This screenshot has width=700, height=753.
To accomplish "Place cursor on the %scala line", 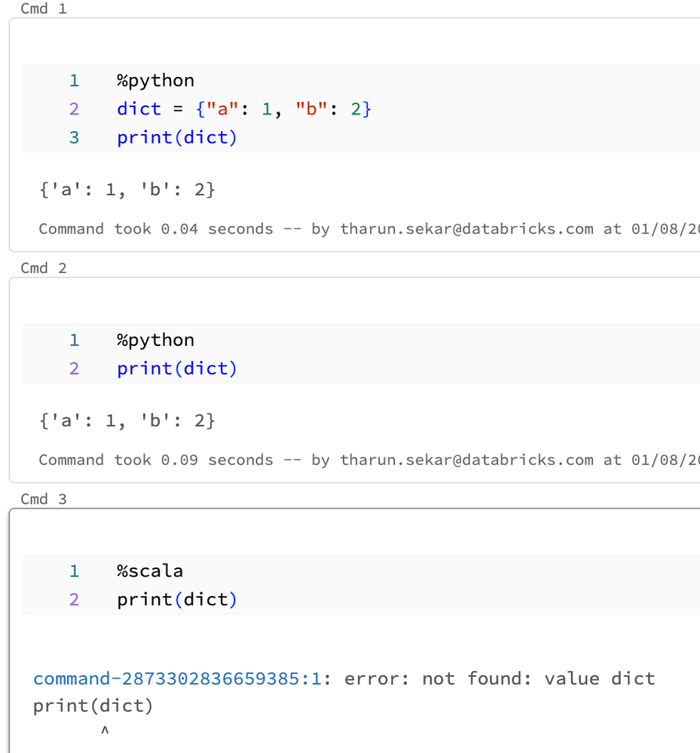I will (x=150, y=571).
